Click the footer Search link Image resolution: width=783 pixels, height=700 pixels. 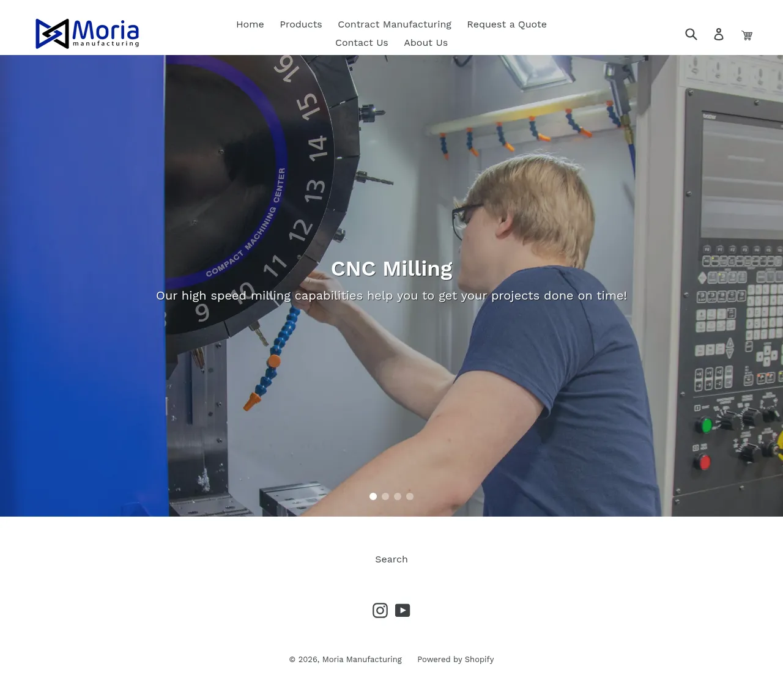pyautogui.click(x=391, y=559)
